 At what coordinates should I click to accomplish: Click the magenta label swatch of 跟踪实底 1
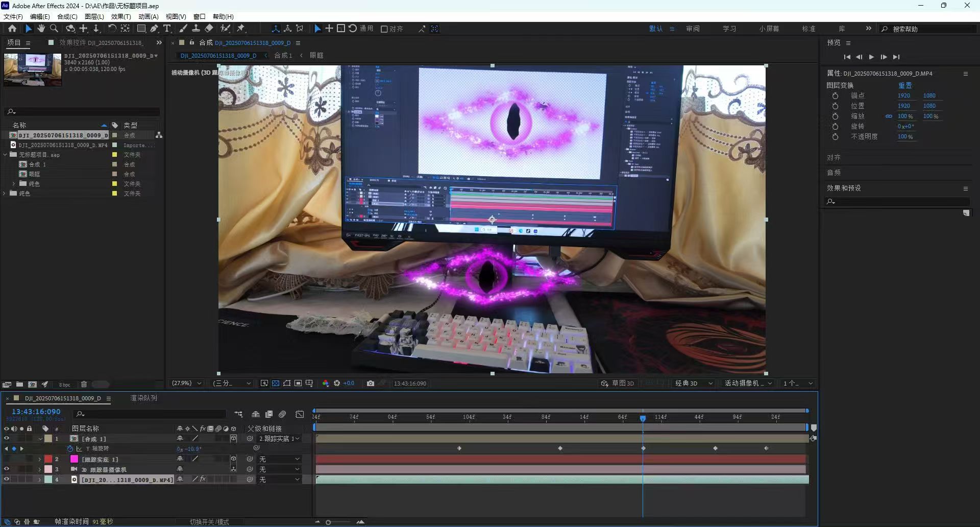[74, 459]
